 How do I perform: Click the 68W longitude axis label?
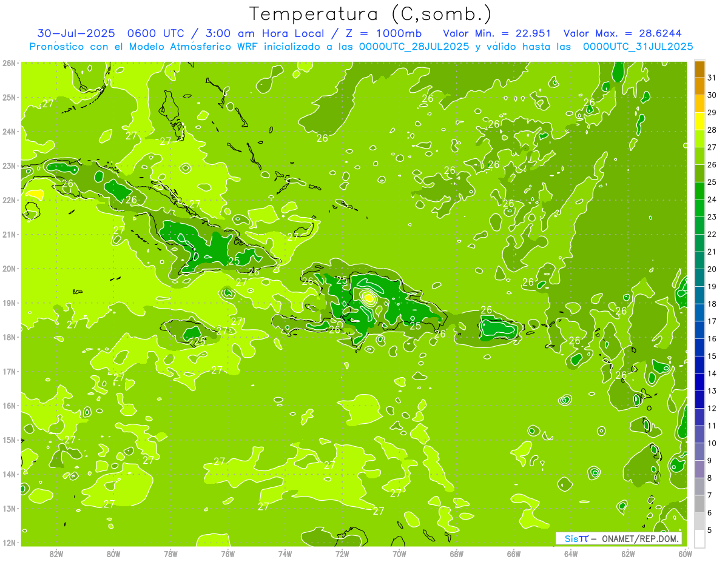457,554
